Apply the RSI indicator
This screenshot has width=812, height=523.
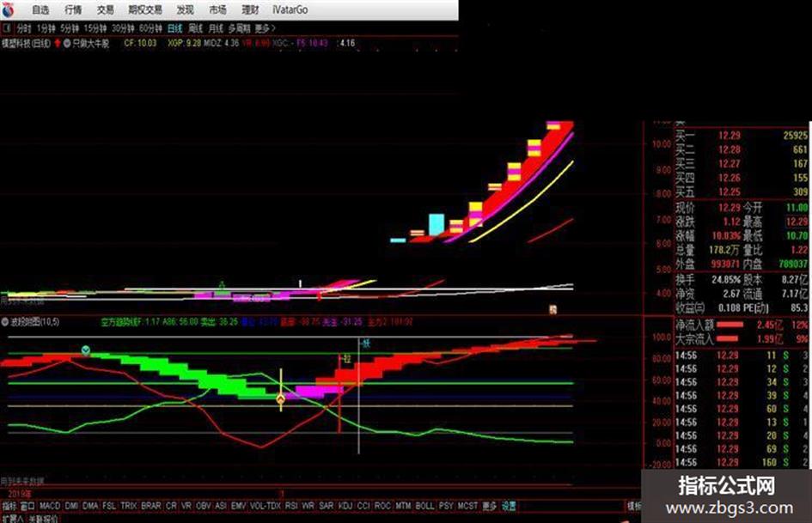pyautogui.click(x=291, y=506)
